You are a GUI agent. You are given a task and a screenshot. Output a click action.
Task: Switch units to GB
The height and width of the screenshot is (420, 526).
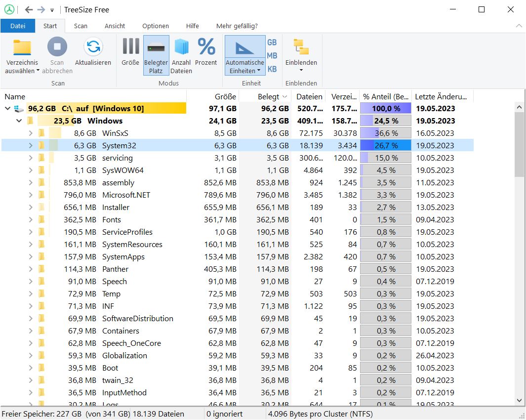click(x=272, y=42)
